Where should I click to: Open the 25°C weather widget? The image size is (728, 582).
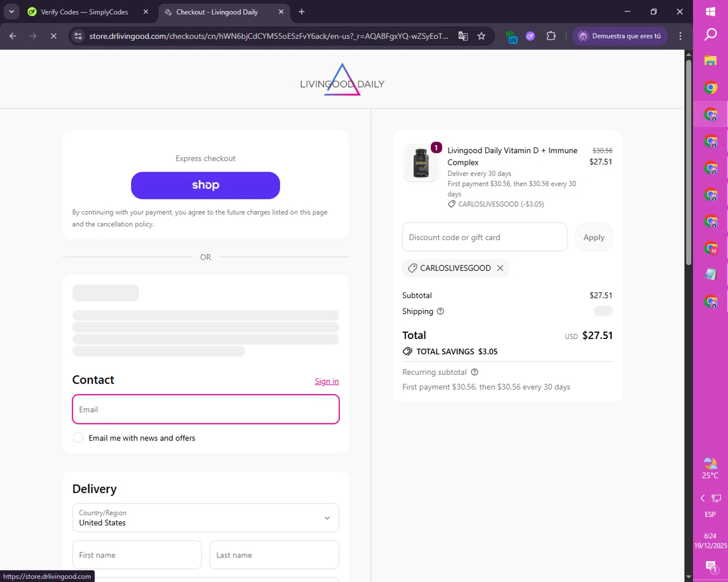(711, 469)
